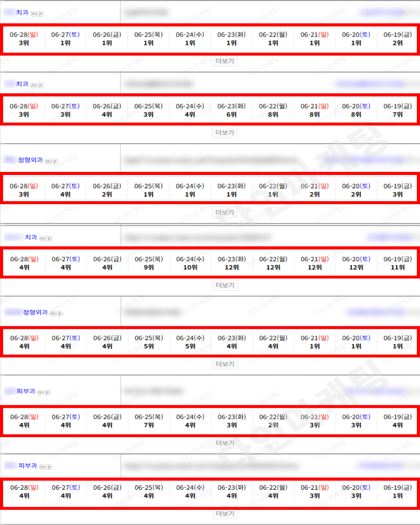Expand 더보기 under the topmost 치과 ranking row
420x525 pixels.
click(225, 61)
